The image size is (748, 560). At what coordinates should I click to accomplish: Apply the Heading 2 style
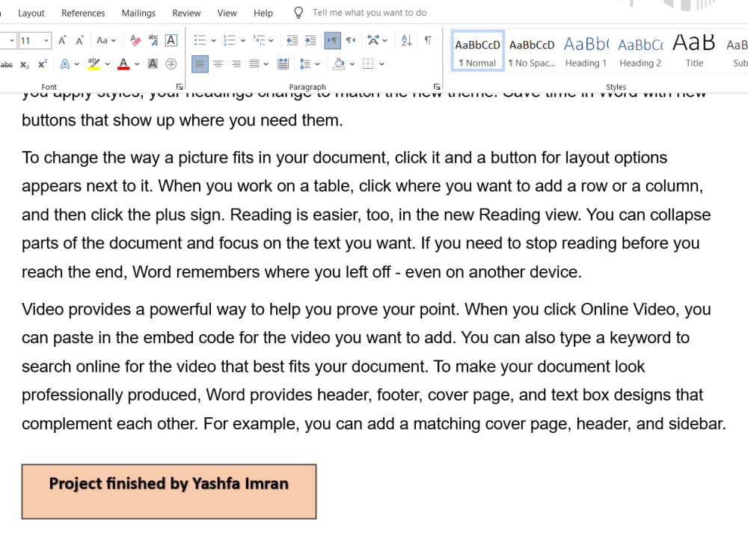(640, 51)
